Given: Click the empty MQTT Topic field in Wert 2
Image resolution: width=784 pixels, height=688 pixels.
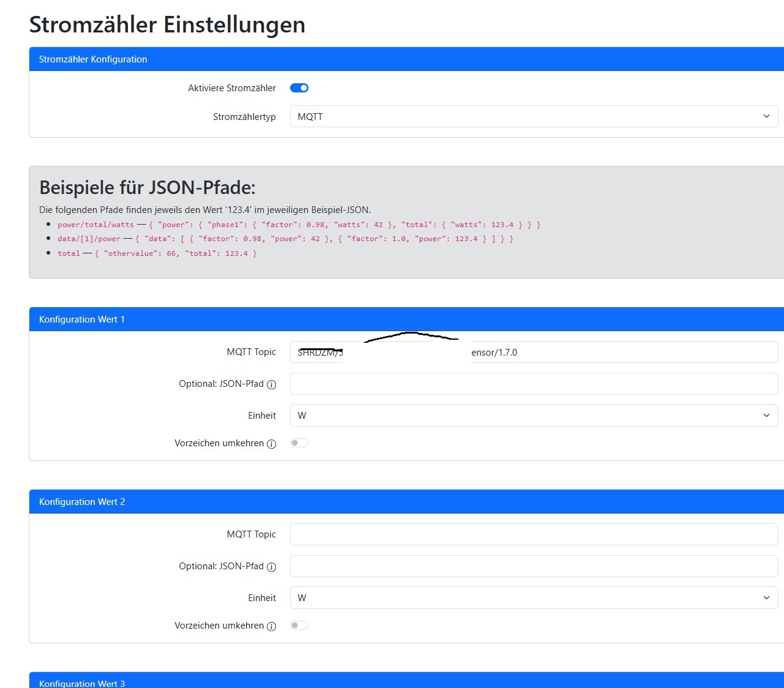Looking at the screenshot, I should [534, 534].
